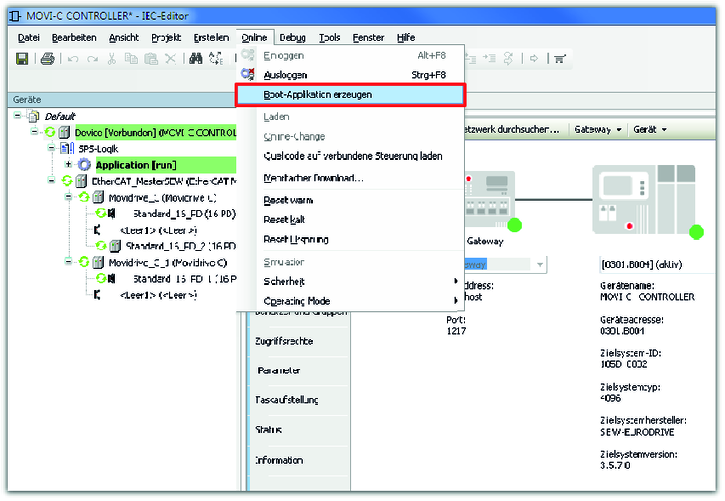The image size is (725, 501).
Task: Click Reset warm in Online menu
Action: [289, 199]
